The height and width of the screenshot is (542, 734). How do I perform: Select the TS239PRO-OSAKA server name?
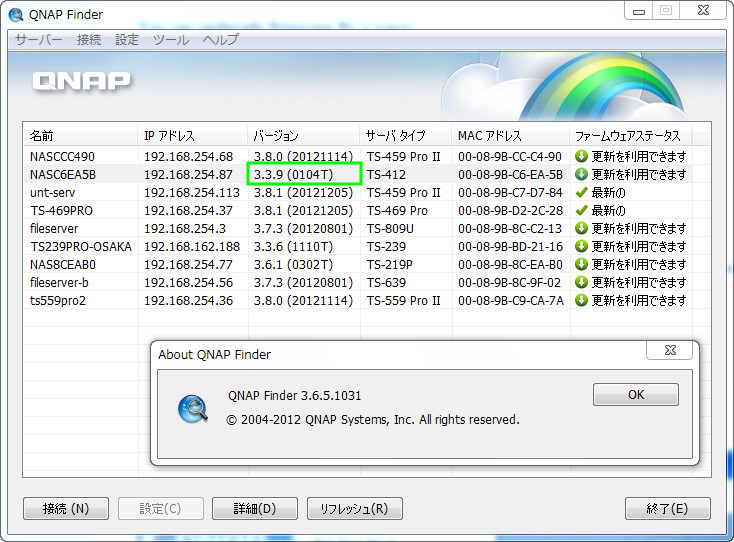(x=81, y=247)
